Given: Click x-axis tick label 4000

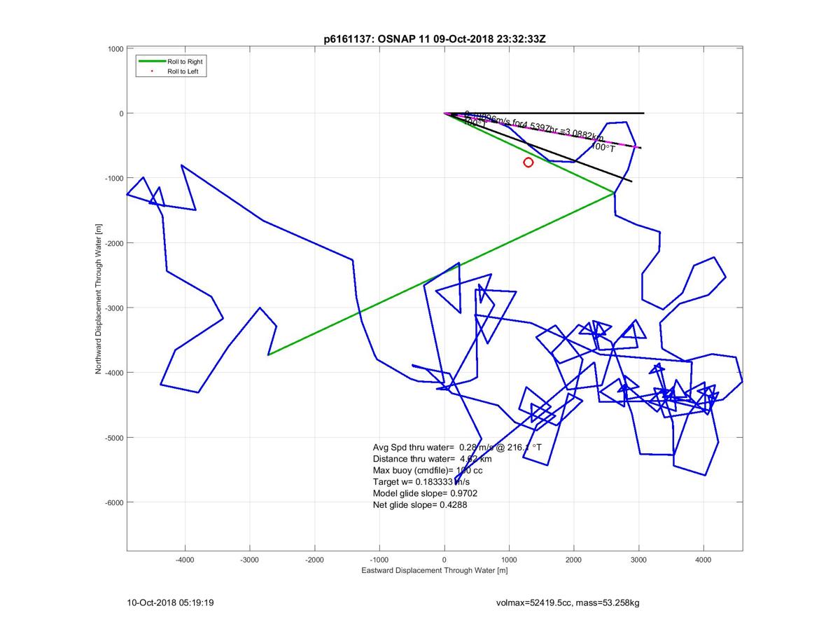Looking at the screenshot, I should pyautogui.click(x=703, y=560).
